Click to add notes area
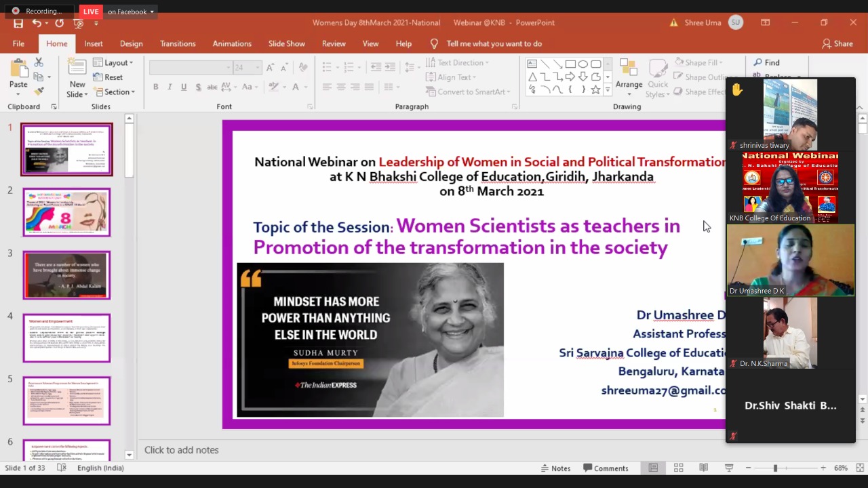This screenshot has height=488, width=868. tap(181, 450)
